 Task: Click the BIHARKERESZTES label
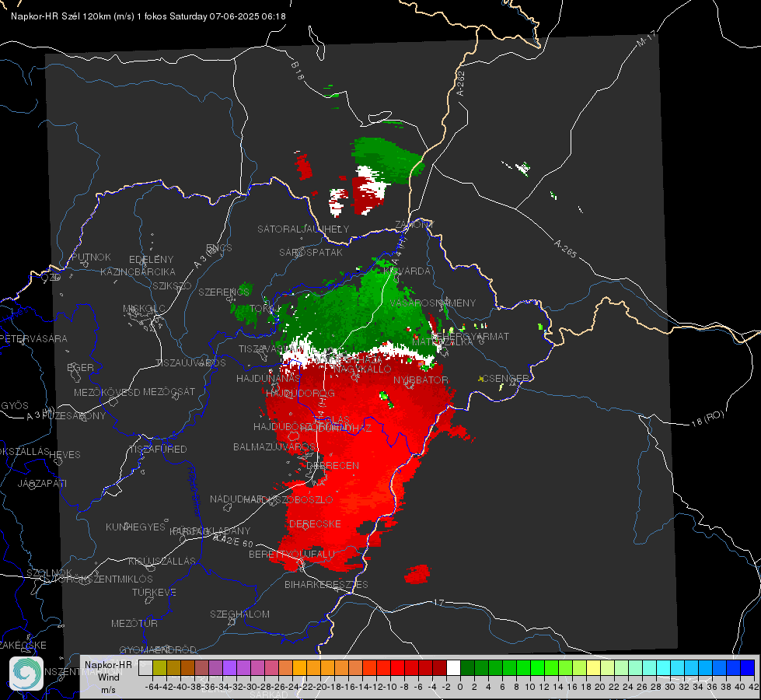326,584
